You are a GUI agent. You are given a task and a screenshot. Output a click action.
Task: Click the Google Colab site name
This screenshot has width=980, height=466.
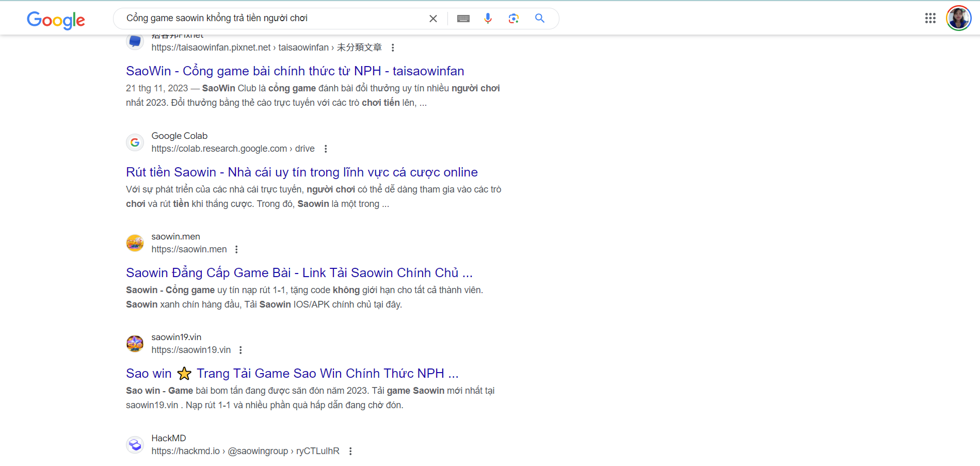[180, 136]
